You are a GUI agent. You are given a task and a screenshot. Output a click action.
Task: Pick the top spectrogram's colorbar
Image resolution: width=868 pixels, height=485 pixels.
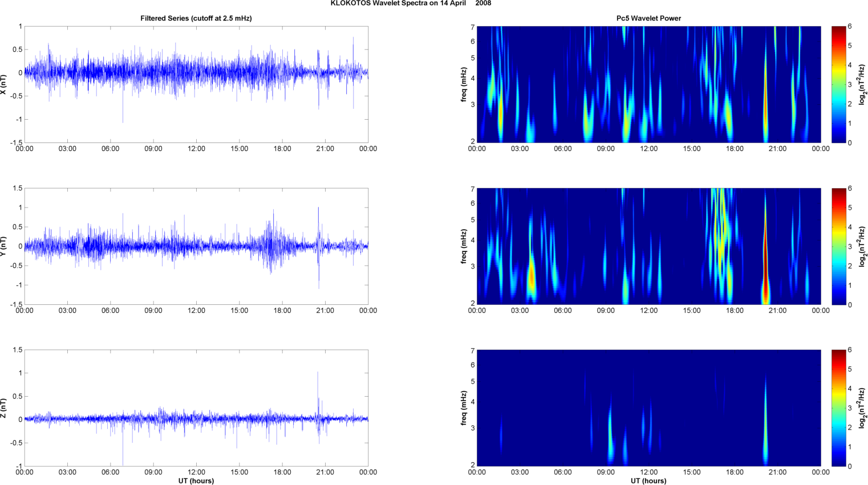pyautogui.click(x=838, y=84)
